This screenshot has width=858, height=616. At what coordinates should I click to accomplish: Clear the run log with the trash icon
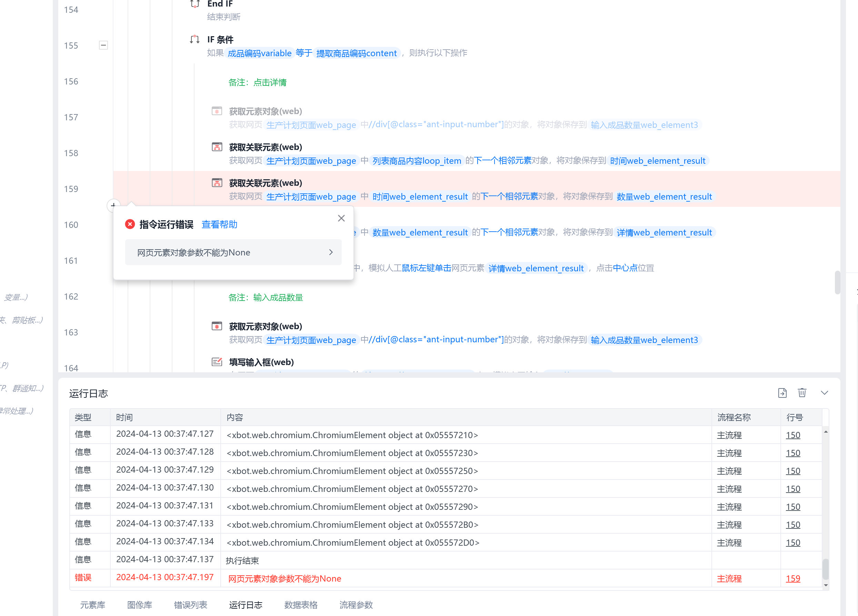pos(802,393)
